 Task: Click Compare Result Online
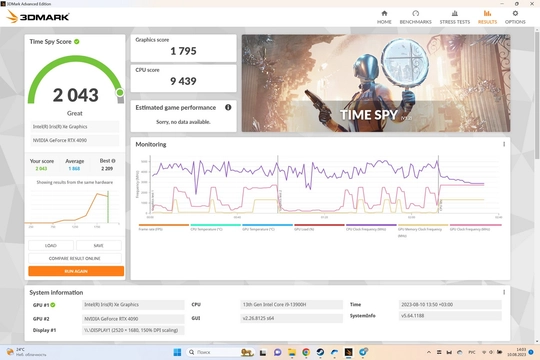pyautogui.click(x=75, y=258)
